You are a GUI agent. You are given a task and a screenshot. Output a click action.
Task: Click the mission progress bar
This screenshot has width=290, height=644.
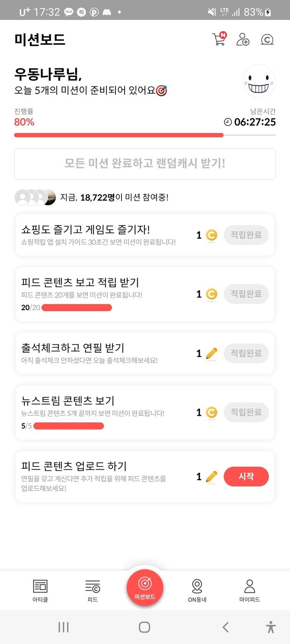pyautogui.click(x=145, y=135)
